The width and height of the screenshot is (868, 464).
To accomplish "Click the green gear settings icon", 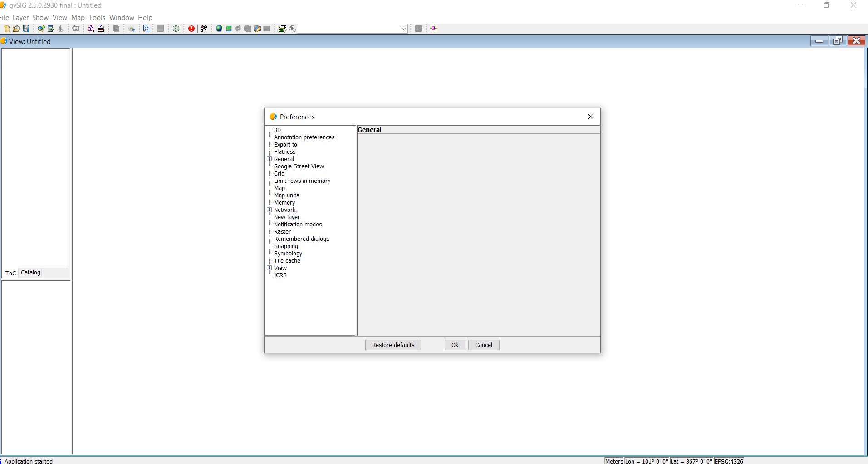I will 176,29.
